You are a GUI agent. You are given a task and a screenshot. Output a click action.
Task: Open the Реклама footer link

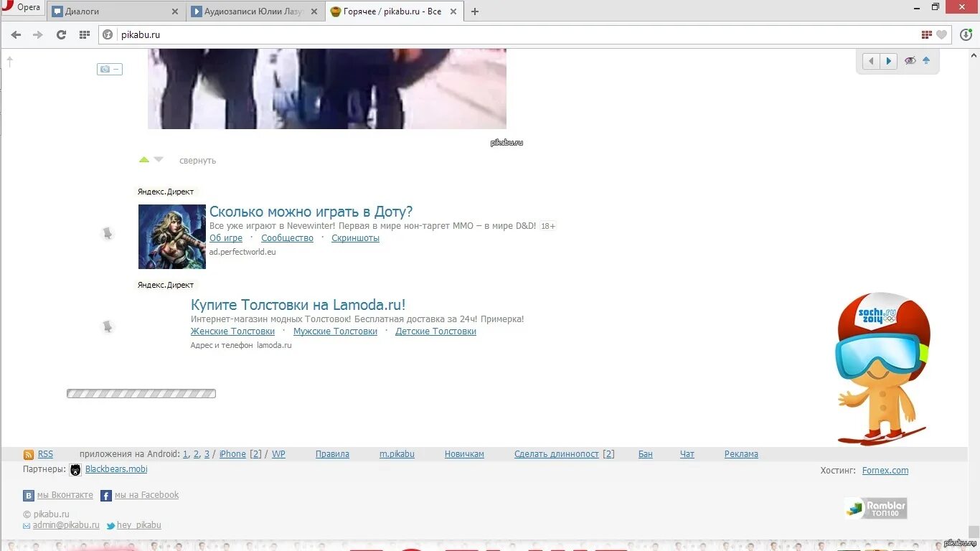(x=741, y=454)
